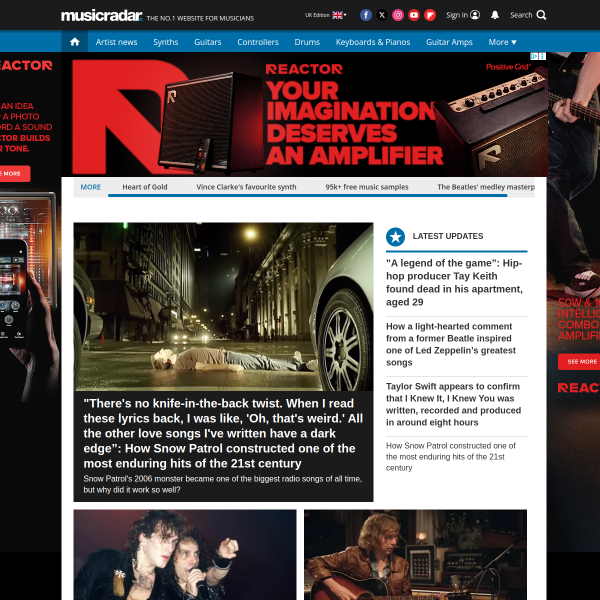Image resolution: width=600 pixels, height=600 pixels.
Task: Open the Guitars section
Action: coord(208,42)
